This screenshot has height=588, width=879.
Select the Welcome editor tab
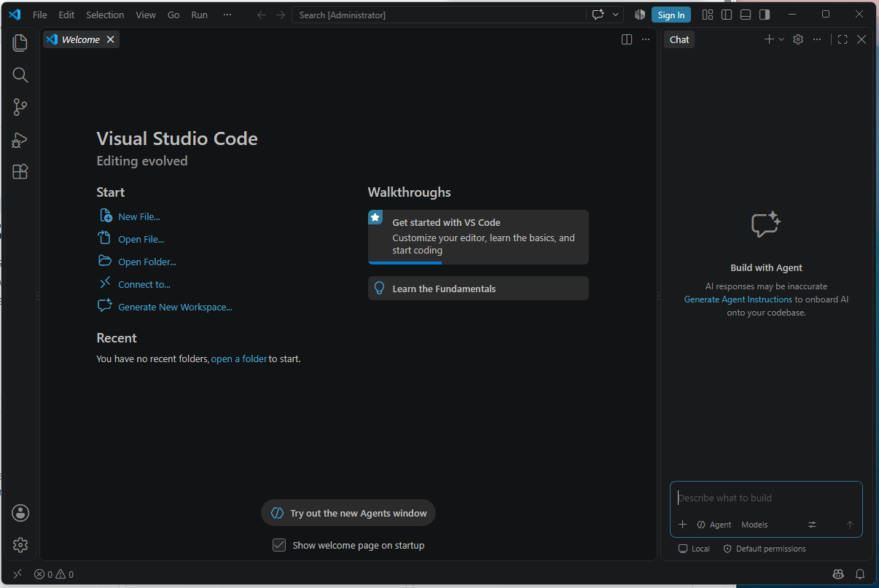pos(81,39)
